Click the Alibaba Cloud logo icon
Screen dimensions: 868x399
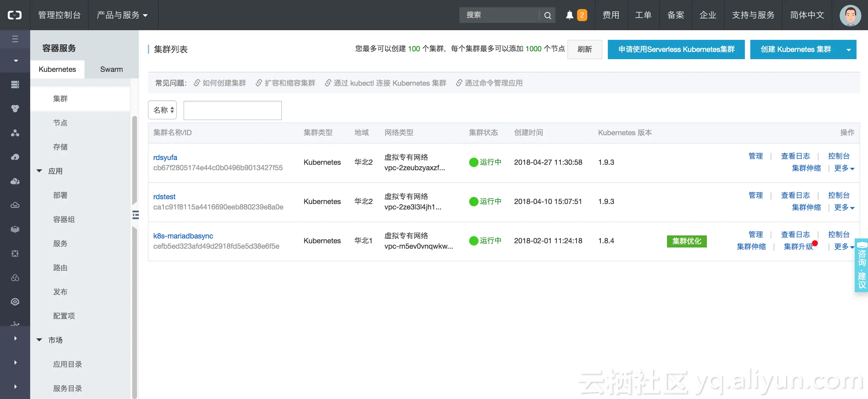click(x=15, y=15)
